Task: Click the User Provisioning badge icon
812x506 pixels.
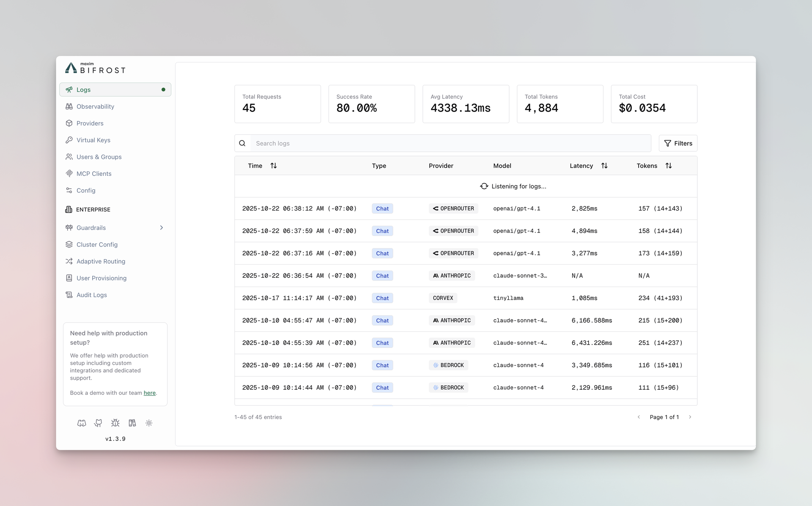Action: point(69,278)
